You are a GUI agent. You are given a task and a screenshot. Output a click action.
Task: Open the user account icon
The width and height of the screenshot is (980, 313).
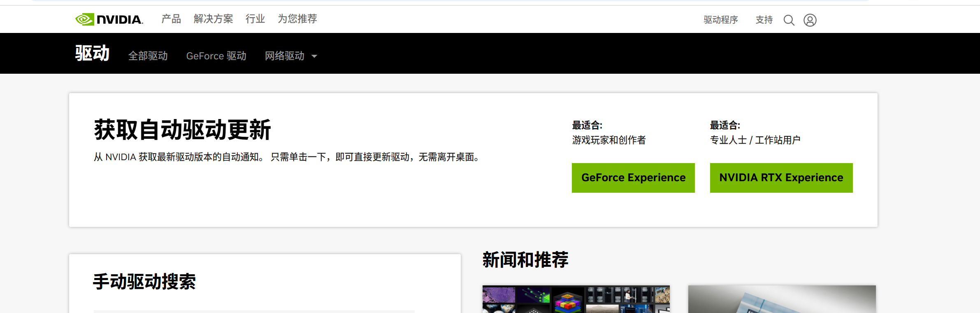(x=810, y=20)
